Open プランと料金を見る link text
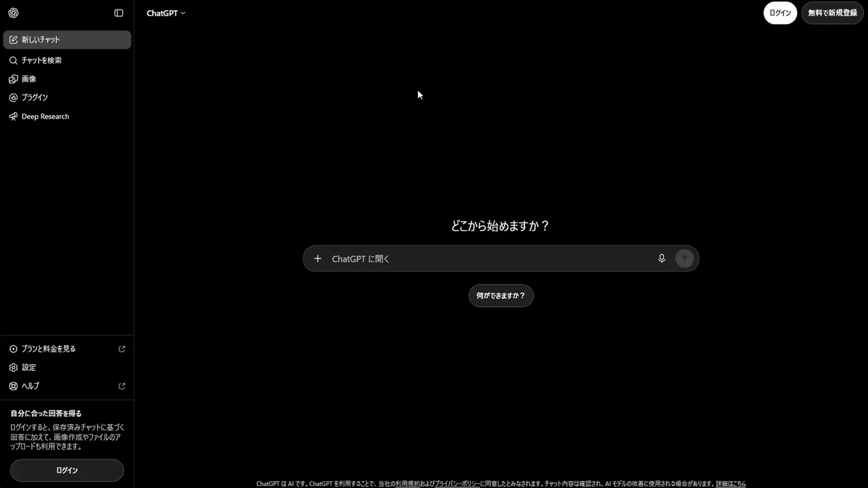Viewport: 868px width, 488px height. click(49, 349)
